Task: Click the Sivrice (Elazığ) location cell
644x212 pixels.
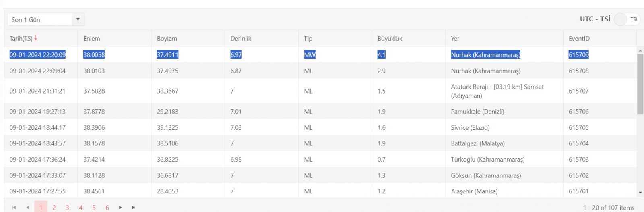Action: tap(470, 128)
